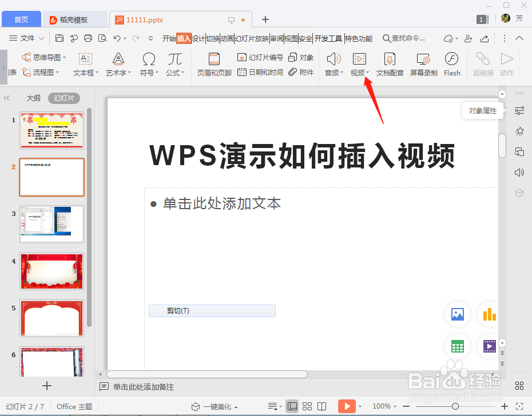Screen dimensions: 532x416
Task: Switch to Outline (大纲) pane
Action: (33, 98)
